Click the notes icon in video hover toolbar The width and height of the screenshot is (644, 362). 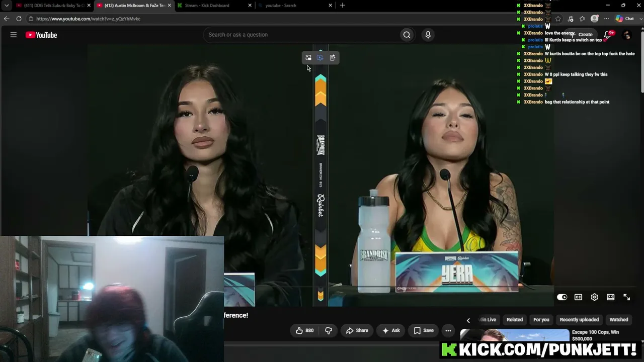tap(333, 58)
